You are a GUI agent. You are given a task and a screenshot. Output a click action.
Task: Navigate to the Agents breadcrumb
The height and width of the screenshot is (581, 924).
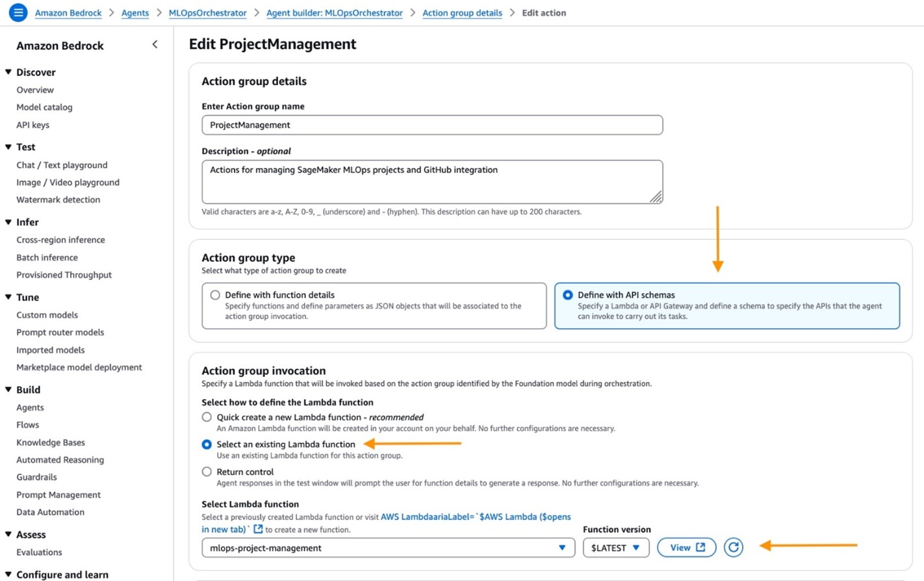coord(135,12)
